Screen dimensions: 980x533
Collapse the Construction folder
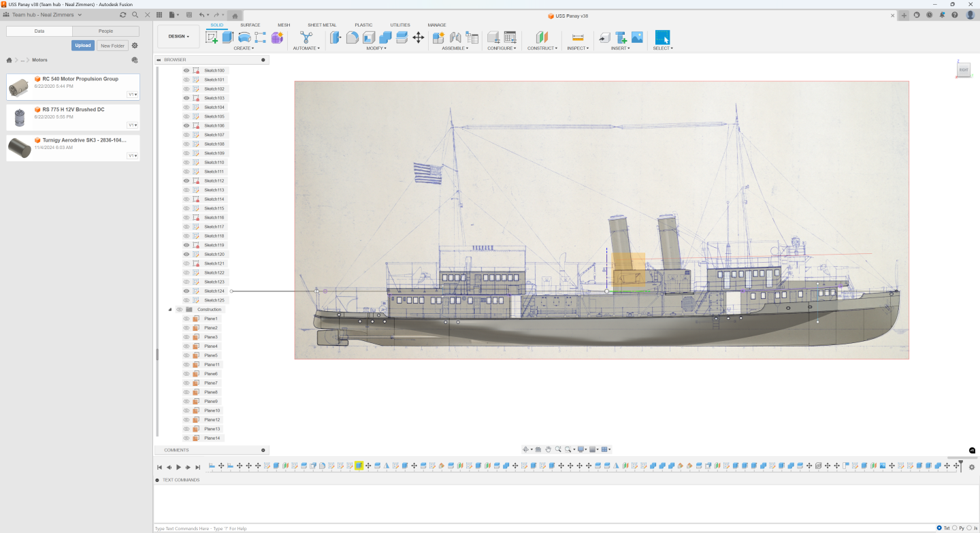coord(170,309)
